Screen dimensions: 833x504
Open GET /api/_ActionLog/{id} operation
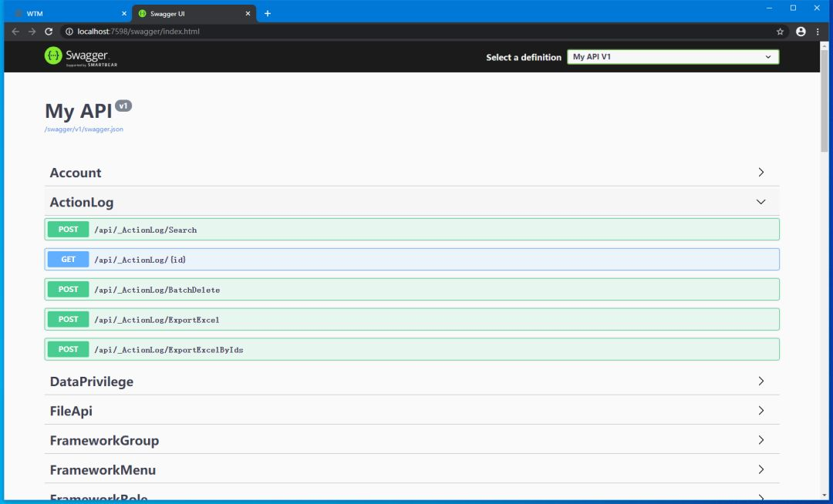[x=412, y=260]
